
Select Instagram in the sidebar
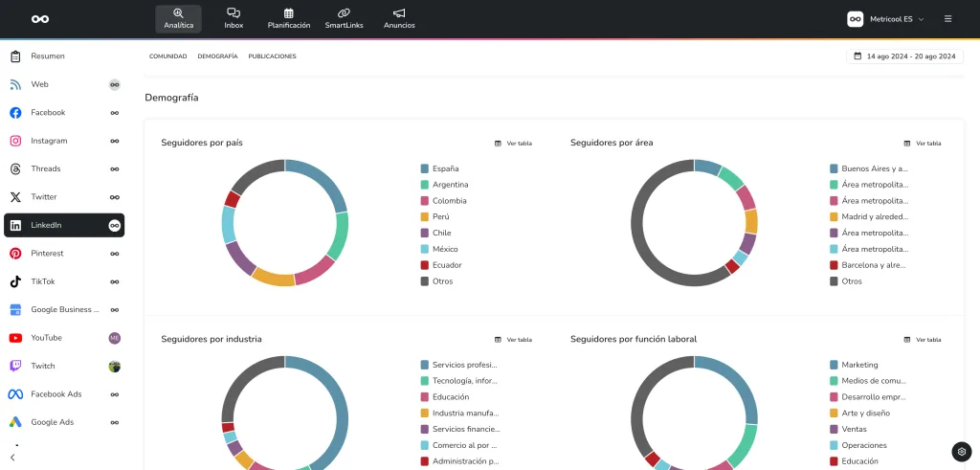[x=49, y=141]
